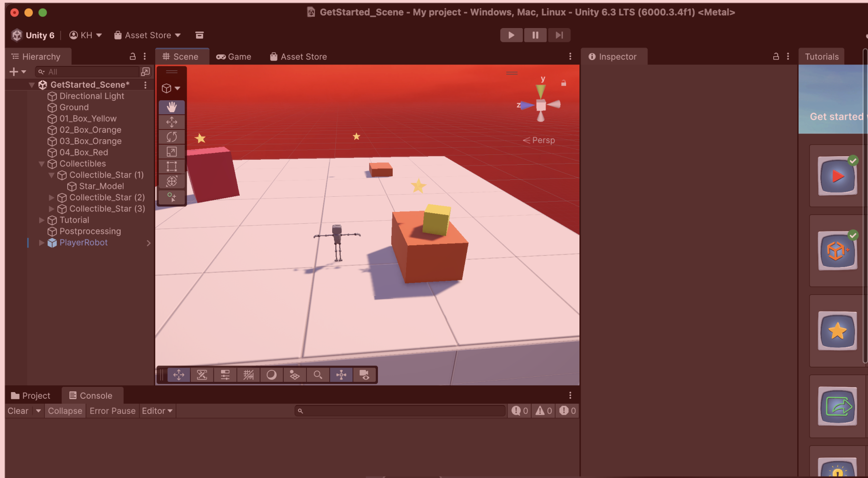Viewport: 868px width, 478px height.
Task: Click the Console search field
Action: (x=399, y=410)
